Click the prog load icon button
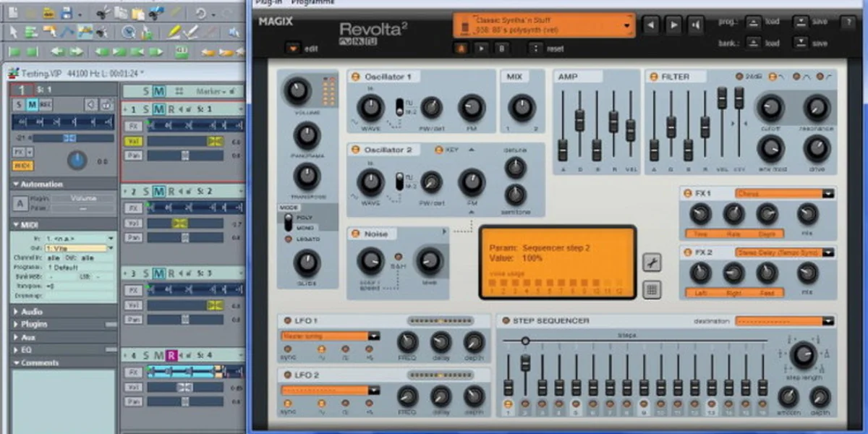This screenshot has height=434, width=868. [x=754, y=22]
